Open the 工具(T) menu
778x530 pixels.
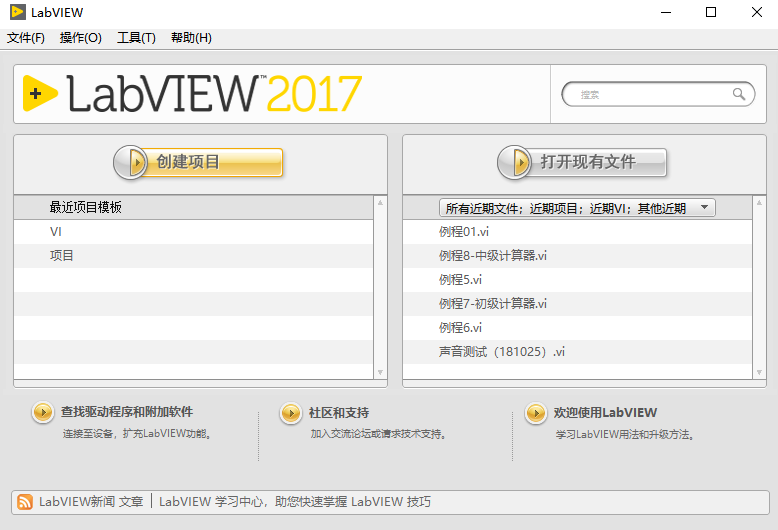(136, 38)
